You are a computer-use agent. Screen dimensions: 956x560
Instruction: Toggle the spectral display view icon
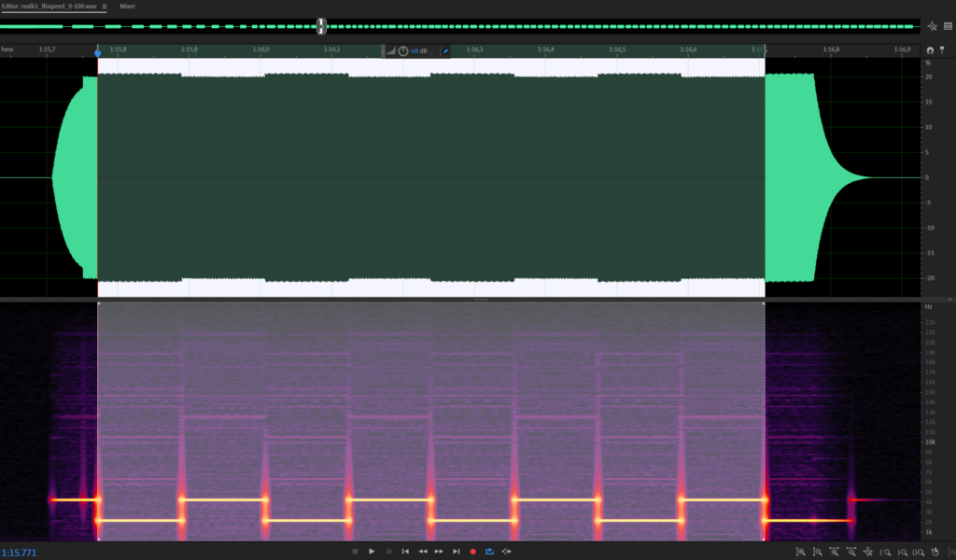tap(949, 26)
